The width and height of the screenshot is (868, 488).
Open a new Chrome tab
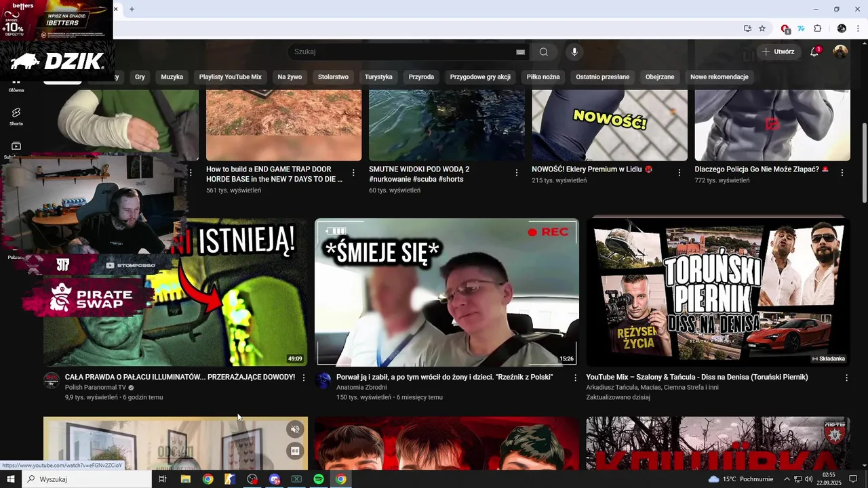point(132,9)
